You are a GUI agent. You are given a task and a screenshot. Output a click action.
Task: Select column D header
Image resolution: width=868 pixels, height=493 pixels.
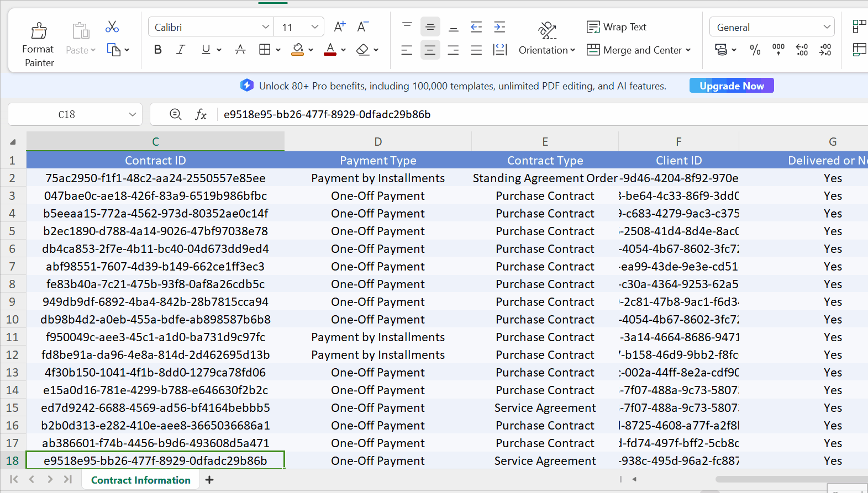[x=378, y=142]
